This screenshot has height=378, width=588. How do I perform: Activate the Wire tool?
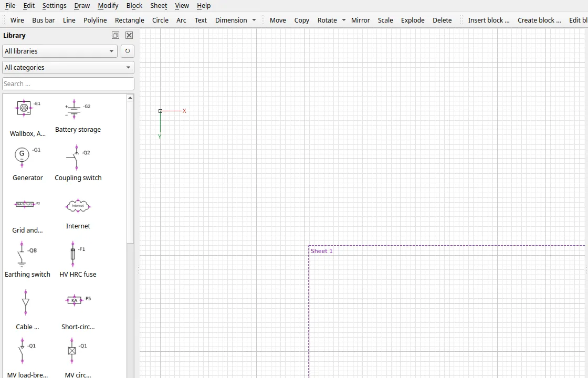pos(17,20)
